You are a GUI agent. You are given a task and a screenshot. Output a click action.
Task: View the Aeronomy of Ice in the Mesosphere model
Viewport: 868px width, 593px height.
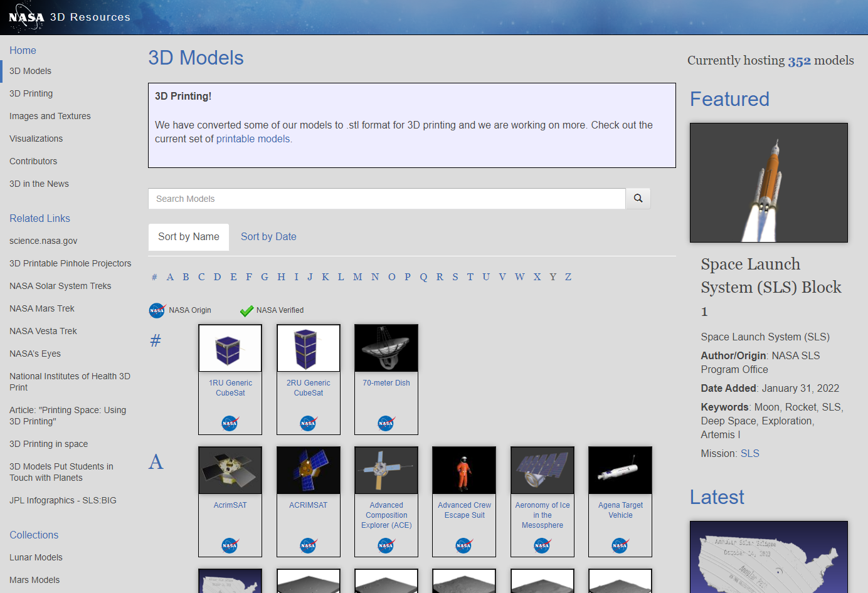click(x=542, y=470)
